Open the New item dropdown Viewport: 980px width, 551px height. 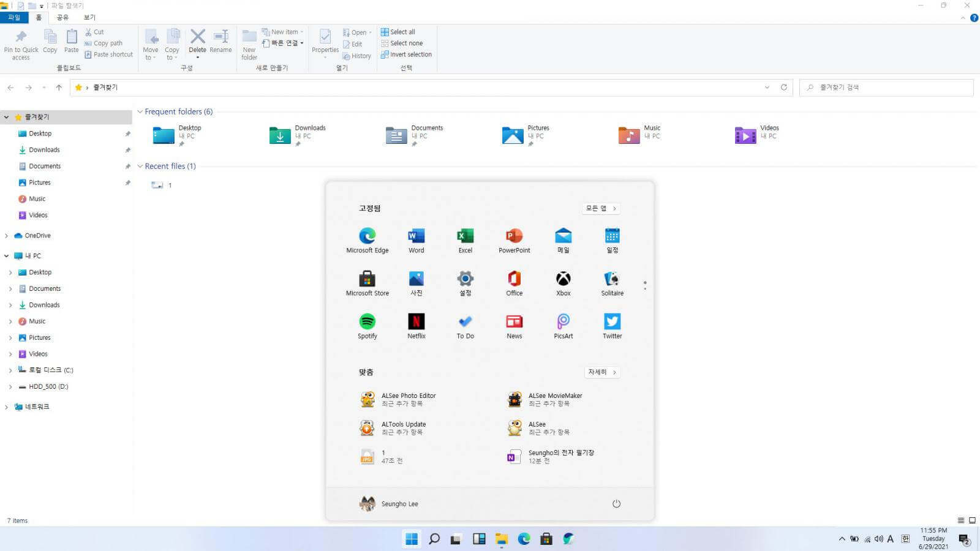282,32
